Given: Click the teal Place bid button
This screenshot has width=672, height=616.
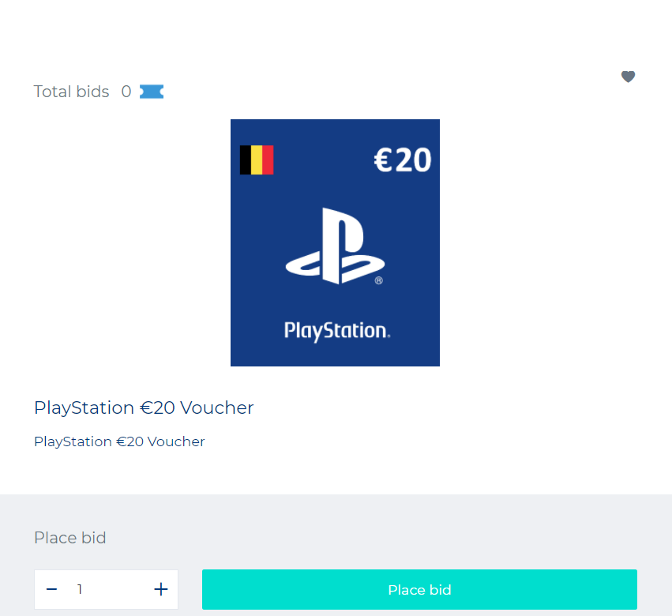Looking at the screenshot, I should pyautogui.click(x=419, y=589).
